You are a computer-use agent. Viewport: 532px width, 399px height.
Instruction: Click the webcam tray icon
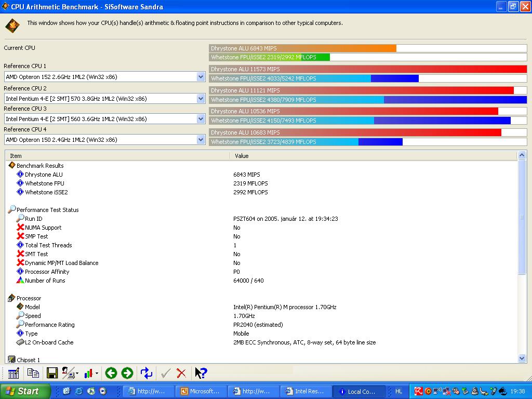pos(475,391)
